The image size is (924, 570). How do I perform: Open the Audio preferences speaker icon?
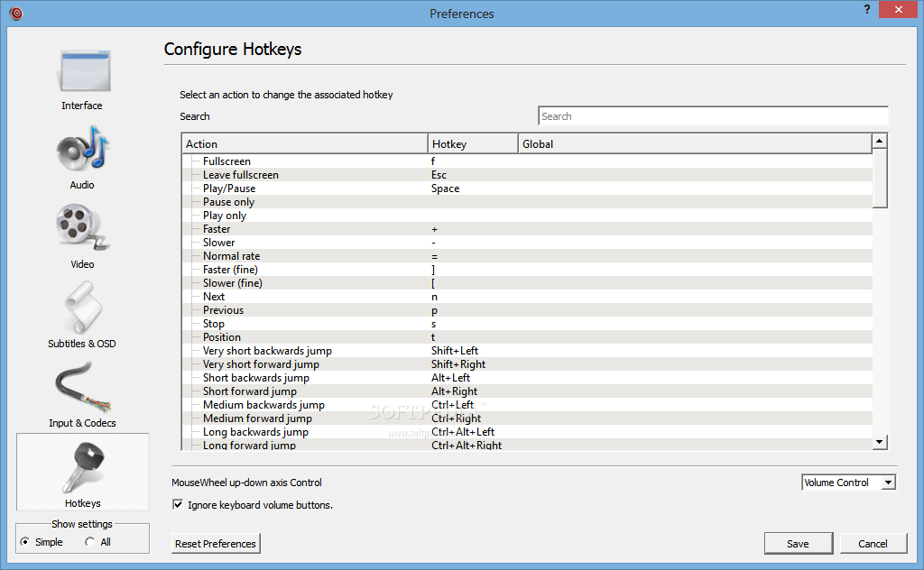[x=82, y=149]
